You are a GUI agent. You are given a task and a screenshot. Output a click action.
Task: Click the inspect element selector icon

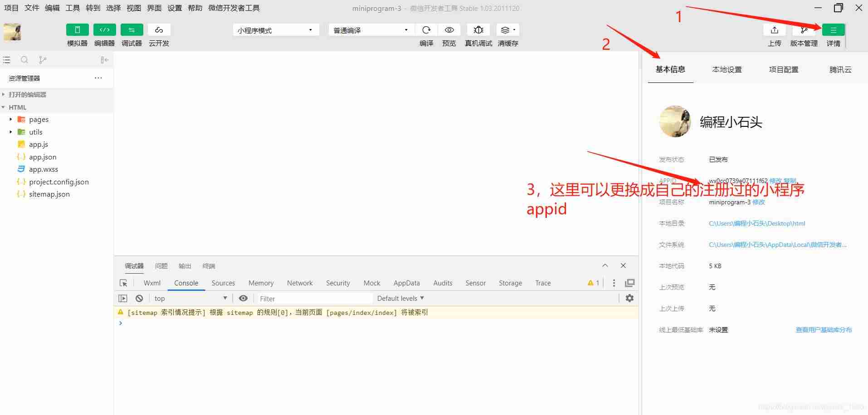pos(123,283)
